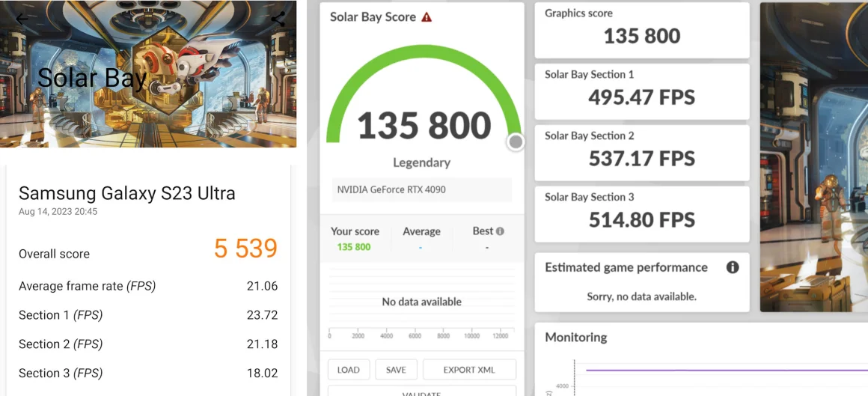Image resolution: width=868 pixels, height=396 pixels.
Task: Click the orange 5 539 overall score
Action: tap(245, 249)
